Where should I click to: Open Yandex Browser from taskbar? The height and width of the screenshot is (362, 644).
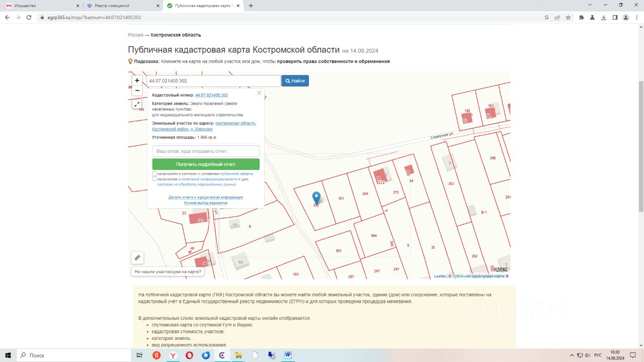(173, 355)
